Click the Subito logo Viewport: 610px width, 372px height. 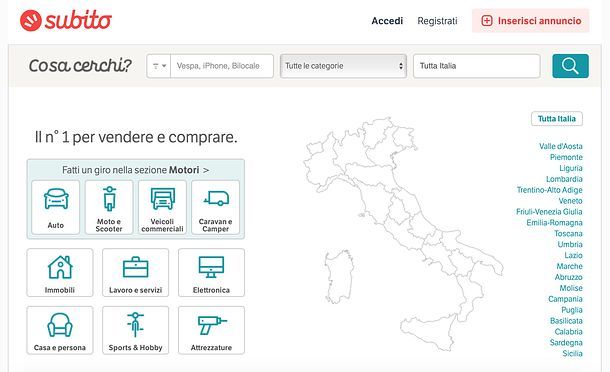tap(66, 20)
